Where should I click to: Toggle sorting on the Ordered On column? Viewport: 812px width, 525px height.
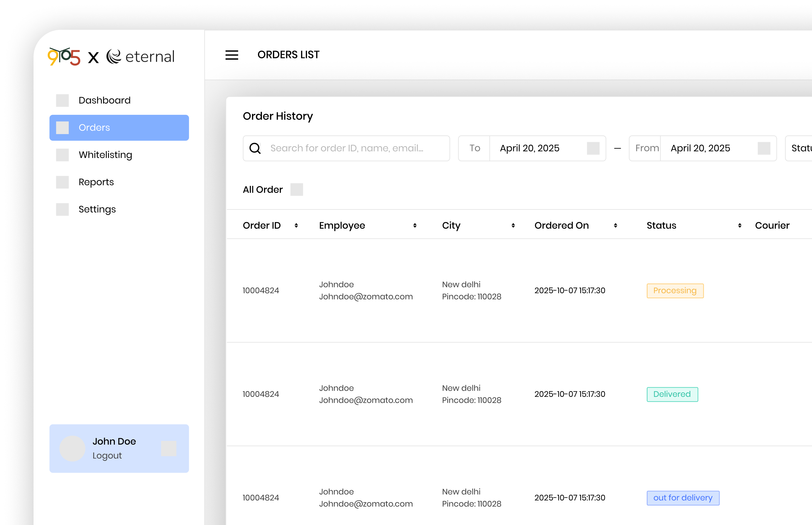615,226
